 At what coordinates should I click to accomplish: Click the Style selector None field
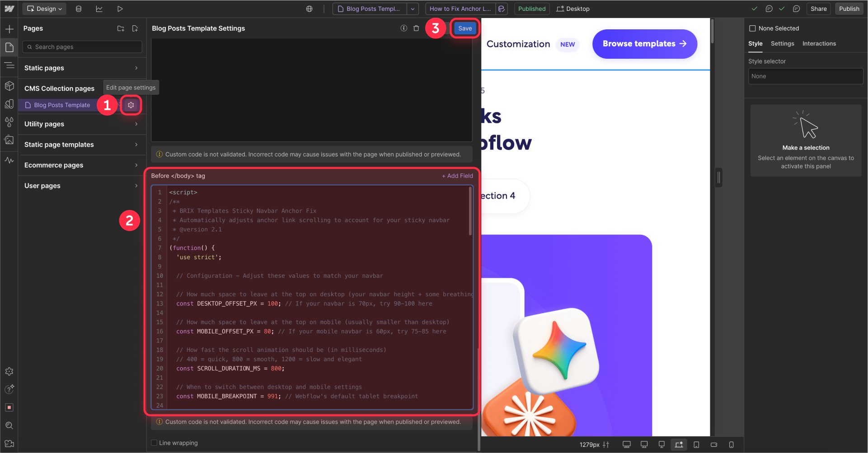click(x=806, y=76)
